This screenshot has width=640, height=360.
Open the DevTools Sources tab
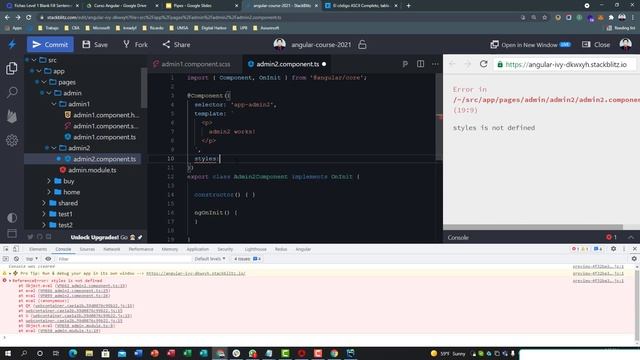(x=87, y=249)
